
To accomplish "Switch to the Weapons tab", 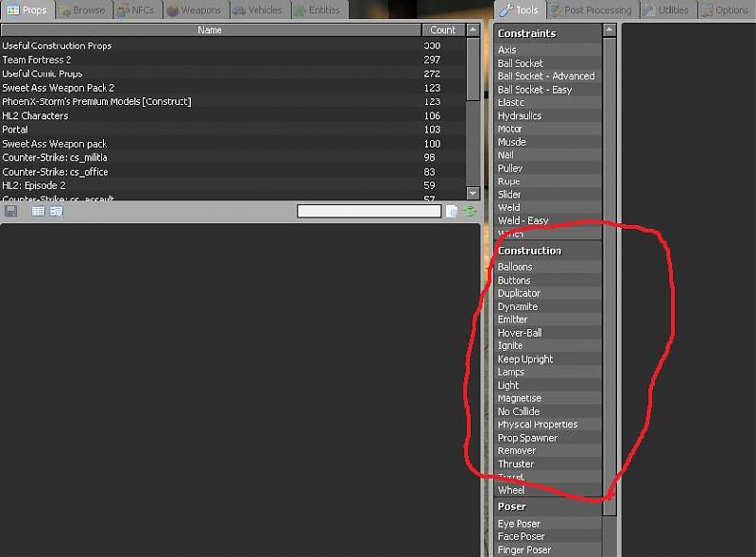I will [x=194, y=10].
